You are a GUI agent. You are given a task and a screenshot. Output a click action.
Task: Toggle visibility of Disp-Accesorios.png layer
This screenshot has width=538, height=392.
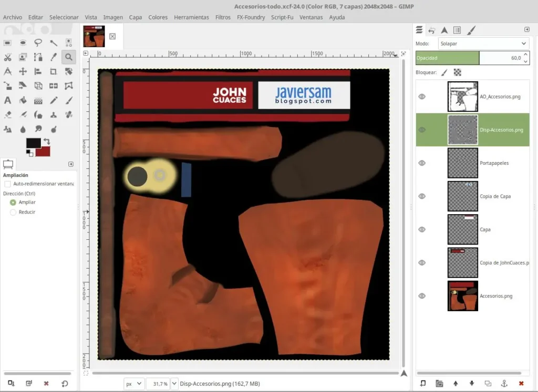point(422,130)
